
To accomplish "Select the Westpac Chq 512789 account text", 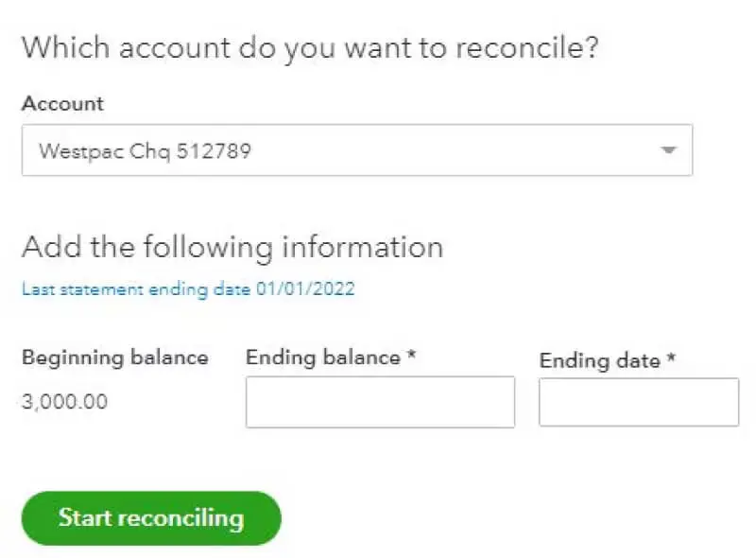I will click(x=145, y=150).
